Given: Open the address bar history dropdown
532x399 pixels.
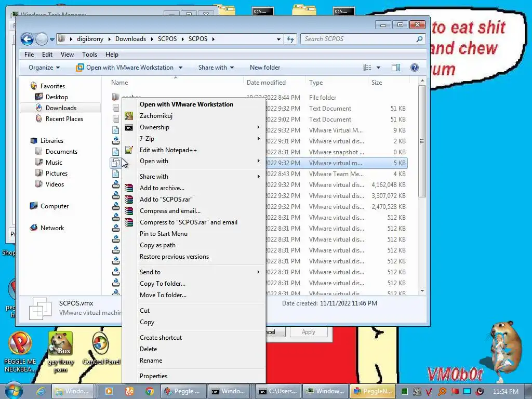Looking at the screenshot, I should [278, 39].
